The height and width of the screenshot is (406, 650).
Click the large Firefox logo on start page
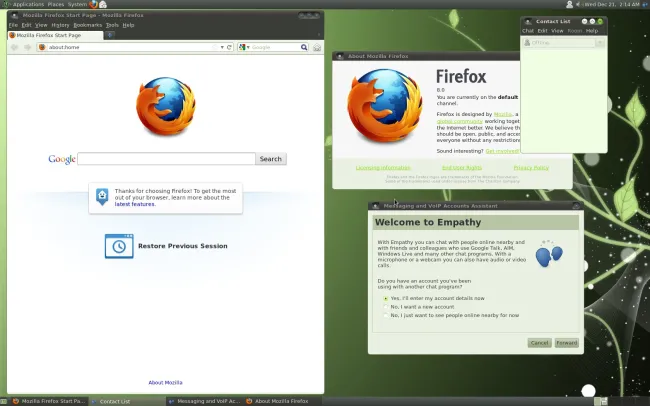(x=166, y=106)
